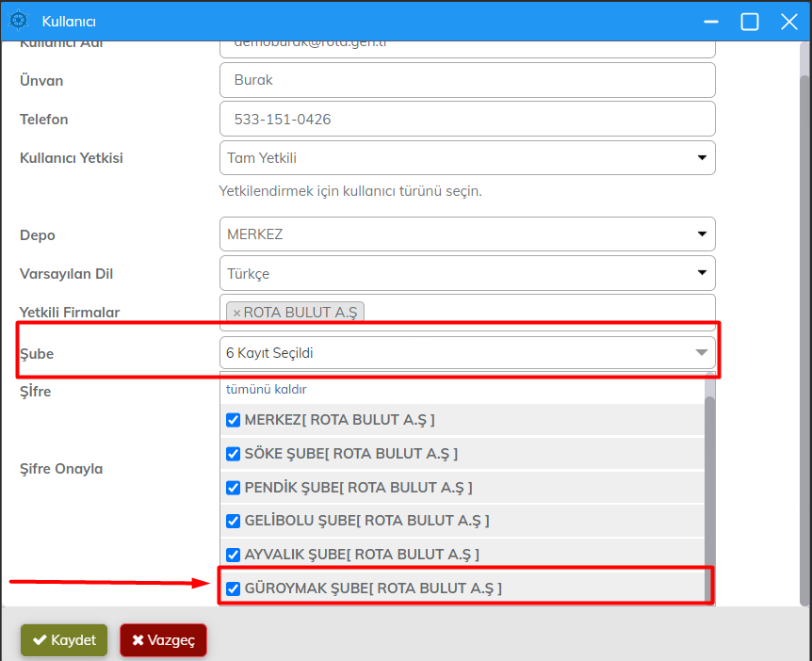
Task: Toggle PENDİK ŞUBE checkbox
Action: (x=234, y=488)
